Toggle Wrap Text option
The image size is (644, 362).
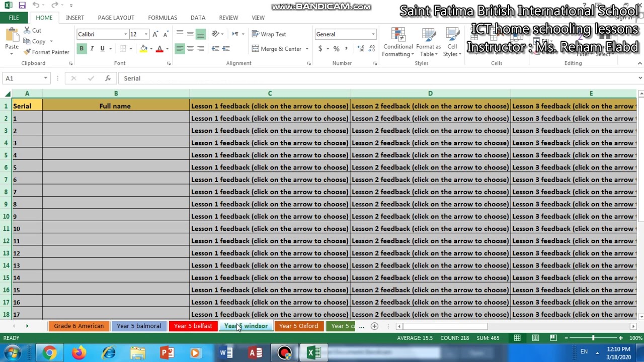(x=269, y=34)
